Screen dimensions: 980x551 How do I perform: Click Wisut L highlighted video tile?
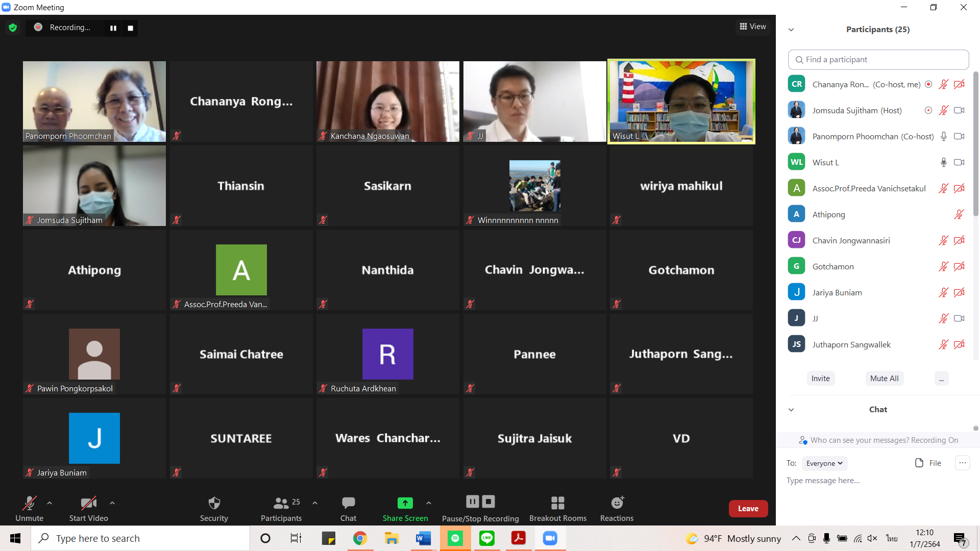[x=681, y=102]
